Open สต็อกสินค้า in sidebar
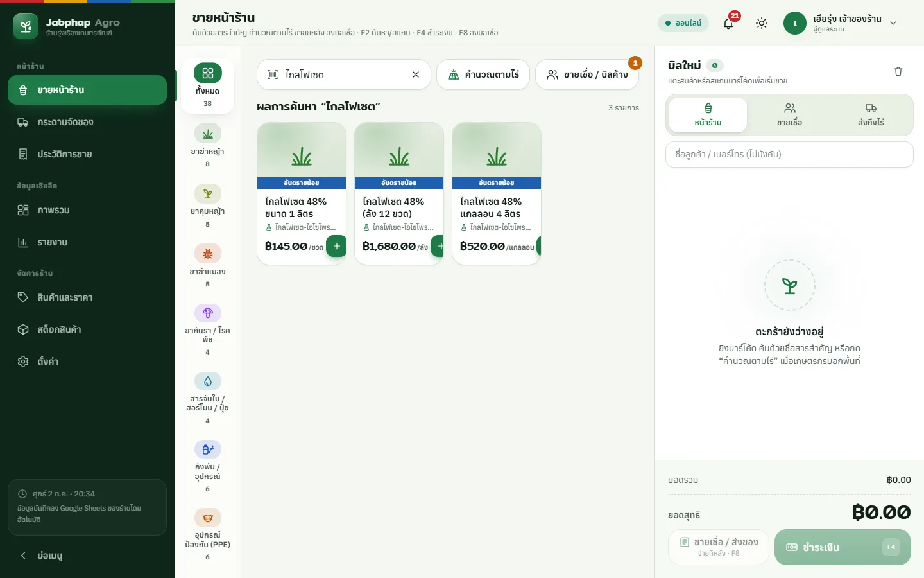Image resolution: width=924 pixels, height=578 pixels. tap(87, 329)
